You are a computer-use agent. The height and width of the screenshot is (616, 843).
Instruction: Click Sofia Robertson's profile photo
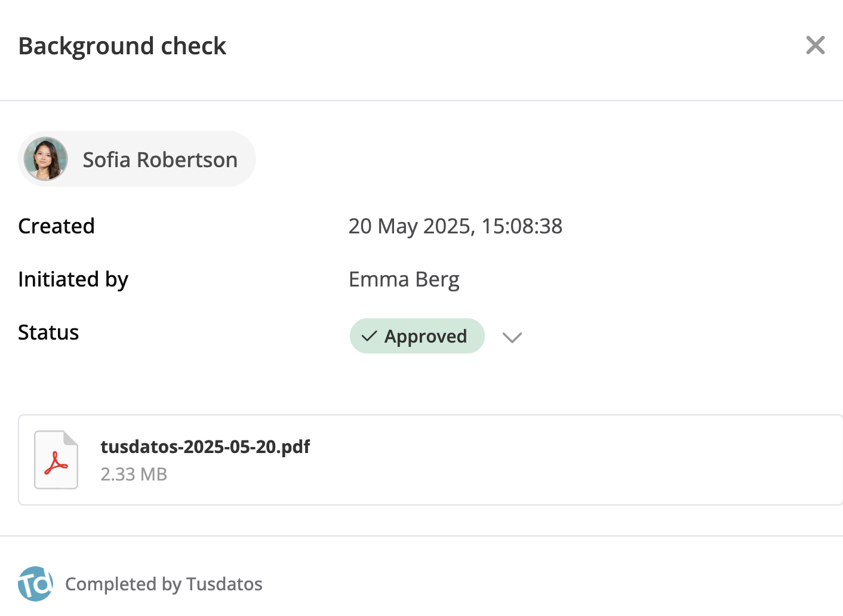[x=46, y=159]
